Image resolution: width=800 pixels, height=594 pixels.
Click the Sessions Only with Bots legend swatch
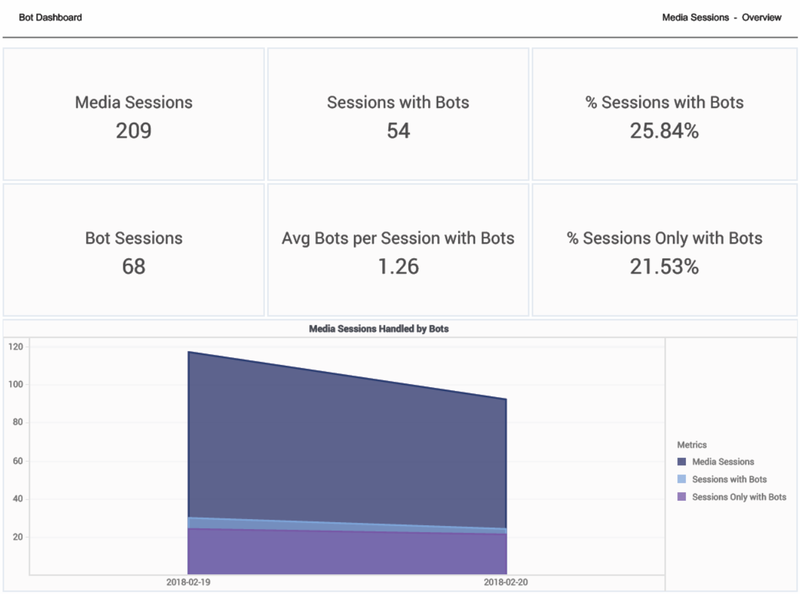coord(682,496)
